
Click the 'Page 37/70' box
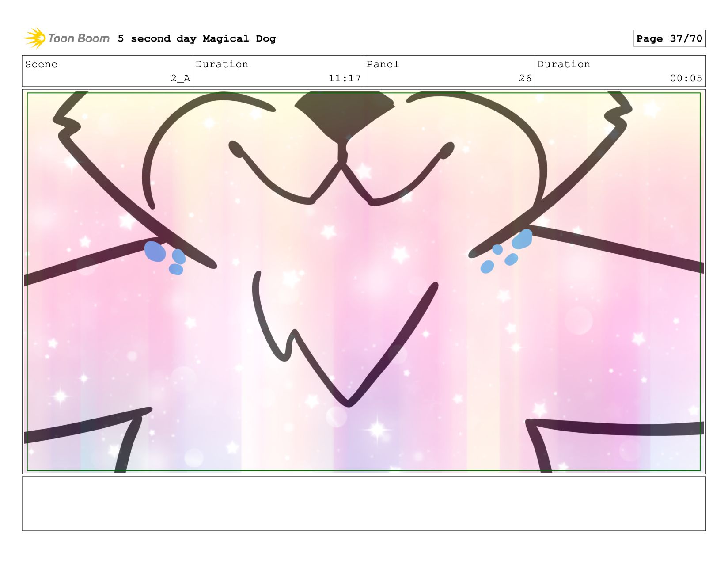669,38
